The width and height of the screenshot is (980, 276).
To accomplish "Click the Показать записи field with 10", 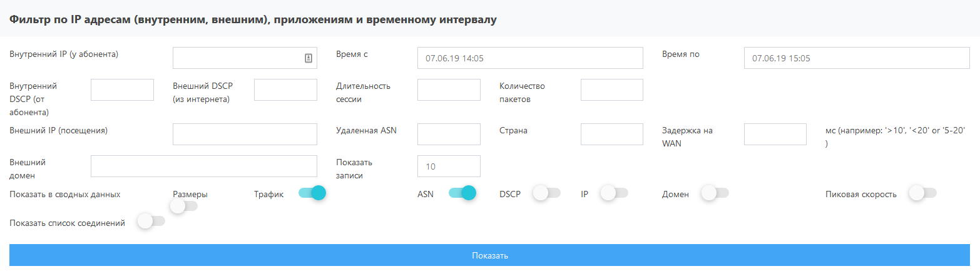I will [x=449, y=166].
